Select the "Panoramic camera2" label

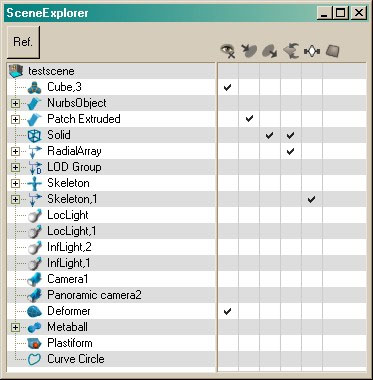(94, 295)
